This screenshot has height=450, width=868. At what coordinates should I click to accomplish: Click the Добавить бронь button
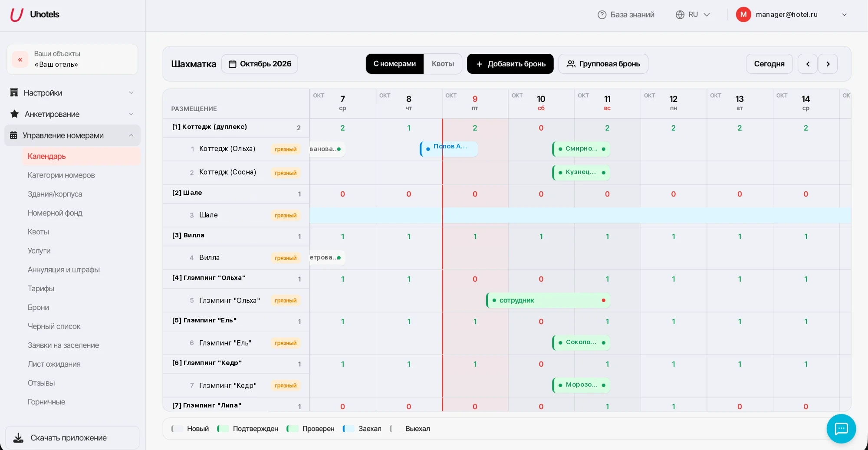pyautogui.click(x=510, y=64)
